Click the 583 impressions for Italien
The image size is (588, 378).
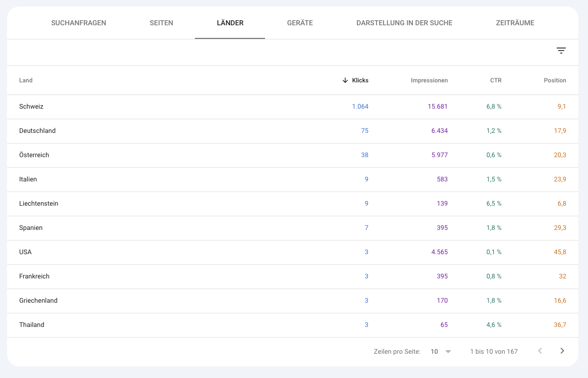[442, 179]
